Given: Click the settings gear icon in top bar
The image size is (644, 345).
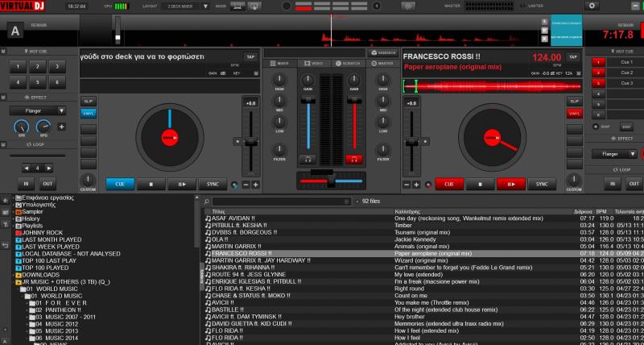Looking at the screenshot, I should point(593,6).
